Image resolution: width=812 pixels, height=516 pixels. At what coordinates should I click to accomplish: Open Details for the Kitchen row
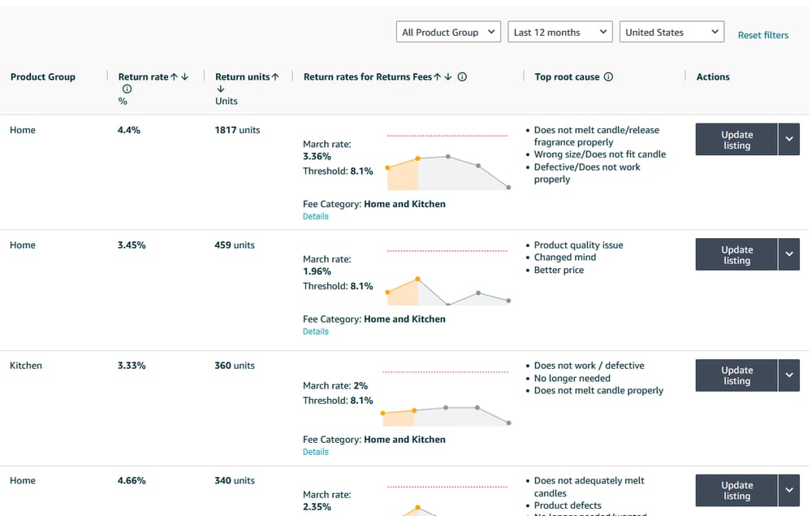coord(315,452)
